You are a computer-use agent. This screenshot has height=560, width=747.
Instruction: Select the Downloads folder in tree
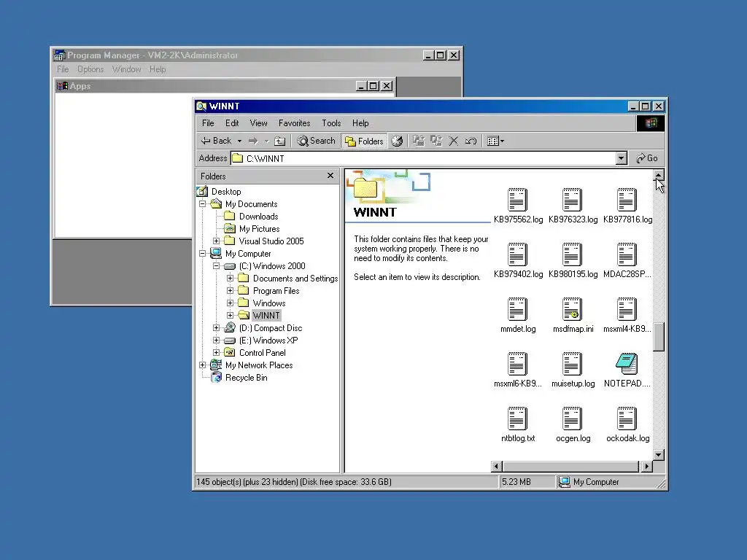tap(259, 216)
